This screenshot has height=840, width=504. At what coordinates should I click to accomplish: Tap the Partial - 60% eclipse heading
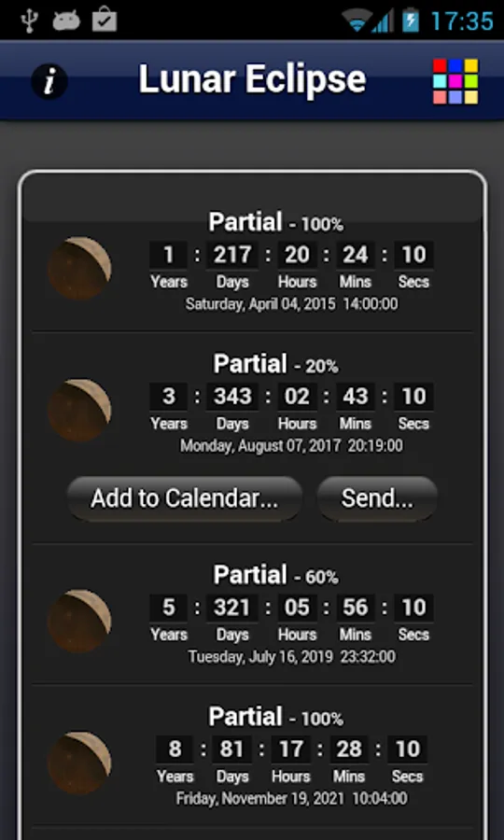tap(276, 575)
